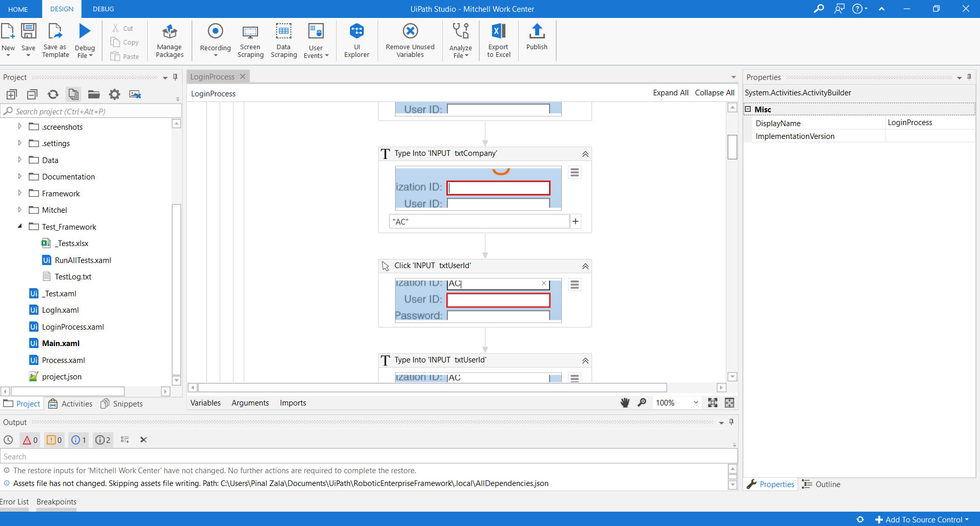Click Remove Unused Variables
The height and width of the screenshot is (526, 980).
[410, 40]
